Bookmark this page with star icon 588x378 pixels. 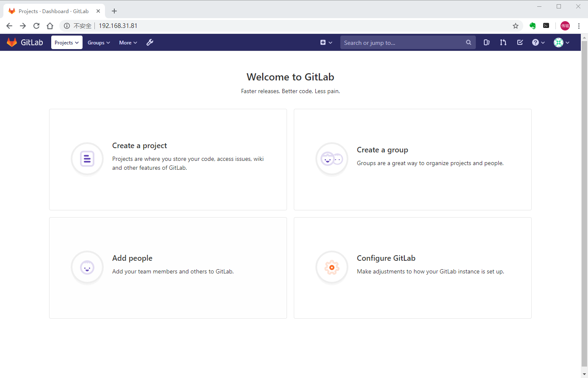[516, 26]
